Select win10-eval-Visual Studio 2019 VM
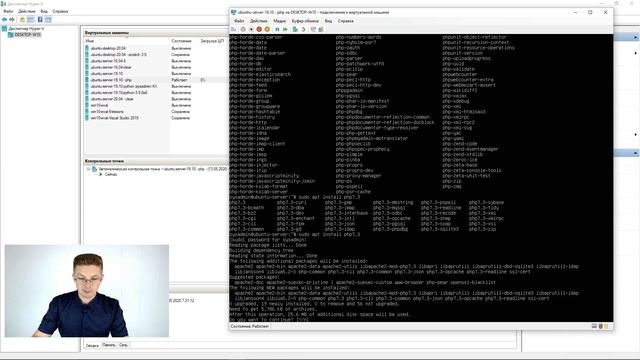The height and width of the screenshot is (360, 640). tap(114, 118)
